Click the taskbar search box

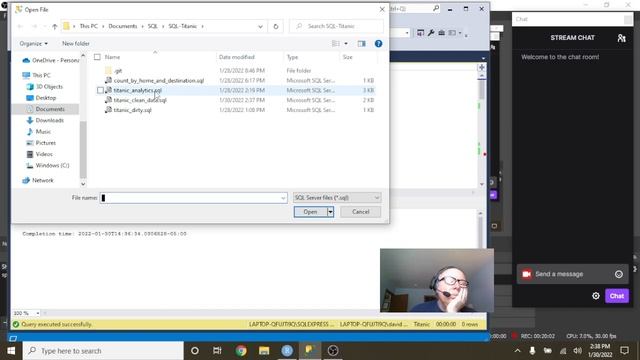pyautogui.click(x=103, y=351)
